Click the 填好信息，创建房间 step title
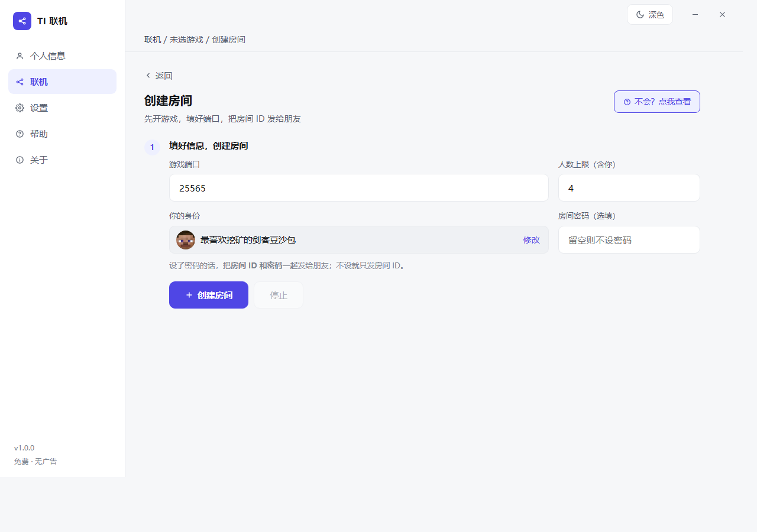Image resolution: width=757 pixels, height=532 pixels. click(x=209, y=145)
